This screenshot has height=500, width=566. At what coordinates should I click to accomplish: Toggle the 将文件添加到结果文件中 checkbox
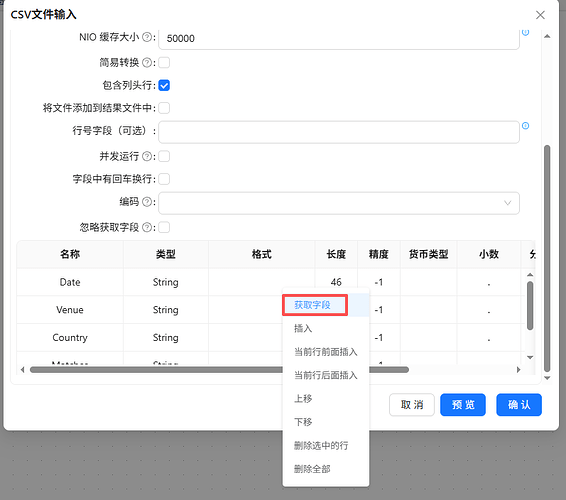click(x=164, y=108)
